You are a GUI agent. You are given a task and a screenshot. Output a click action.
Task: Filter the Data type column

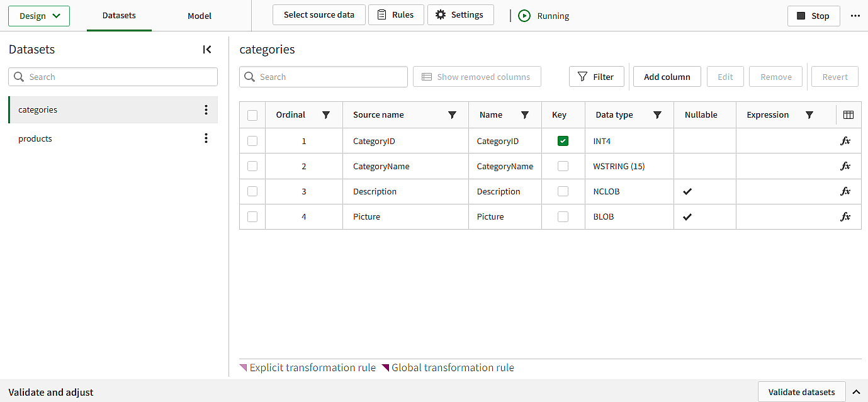pos(657,115)
